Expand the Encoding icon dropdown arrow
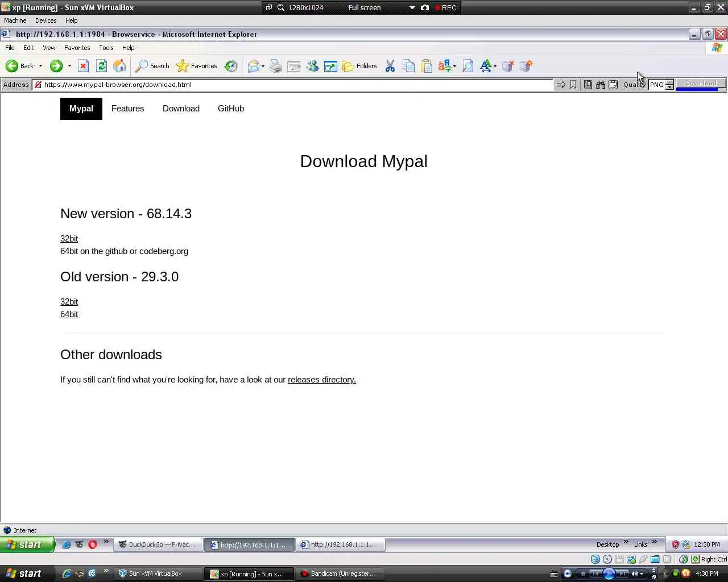Screen dimensions: 728x582 (x=454, y=66)
